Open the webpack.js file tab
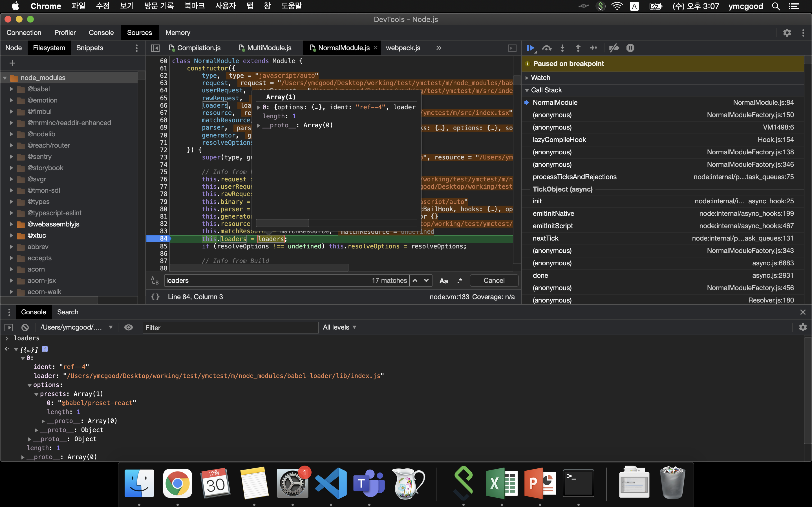Screen dimensions: 812x507 pos(402,47)
